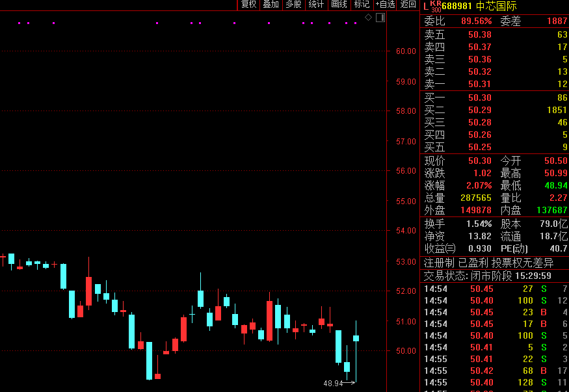Click the diamond icon above the chart

point(368,18)
